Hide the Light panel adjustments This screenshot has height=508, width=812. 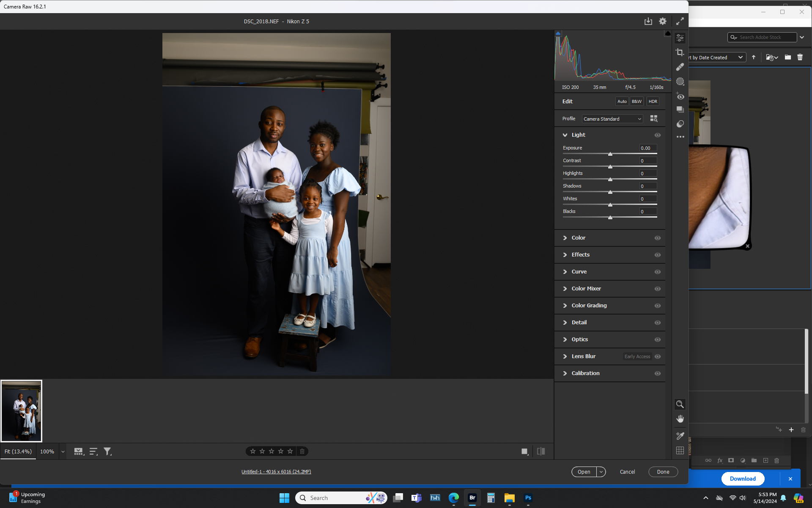(x=658, y=135)
